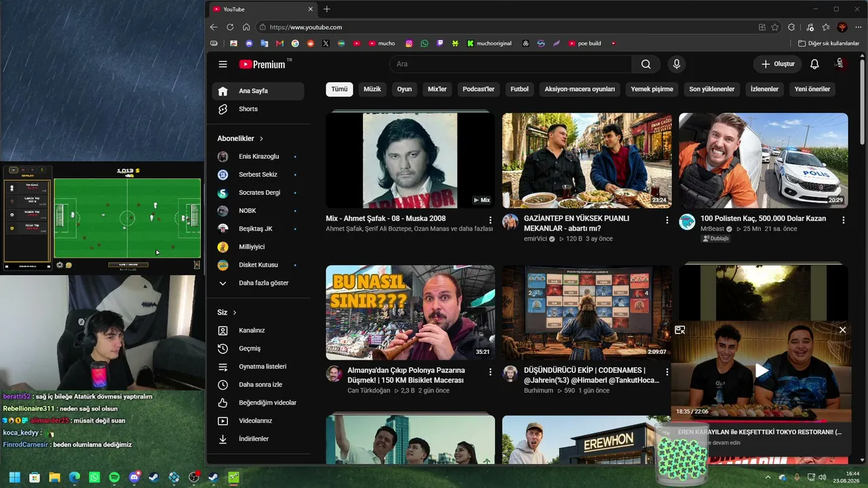Open the WhatsApp bookmark in the bookmarks bar
Image resolution: width=868 pixels, height=488 pixels.
(x=425, y=43)
